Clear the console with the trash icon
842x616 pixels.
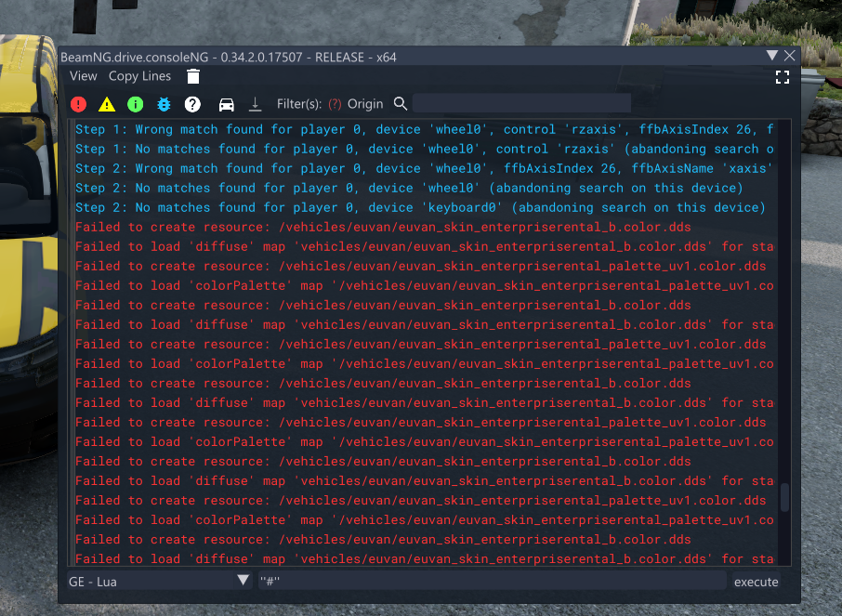193,77
